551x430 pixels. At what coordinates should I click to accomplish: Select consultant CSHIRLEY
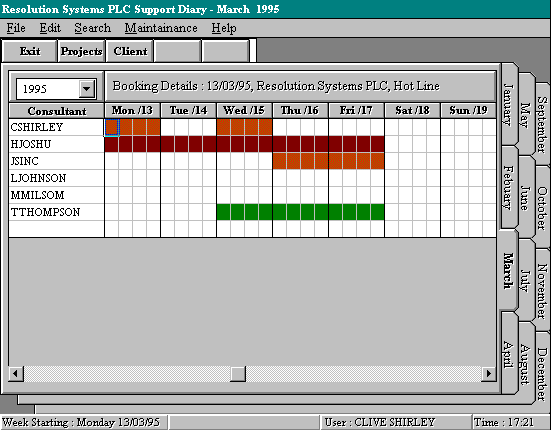pyautogui.click(x=56, y=127)
